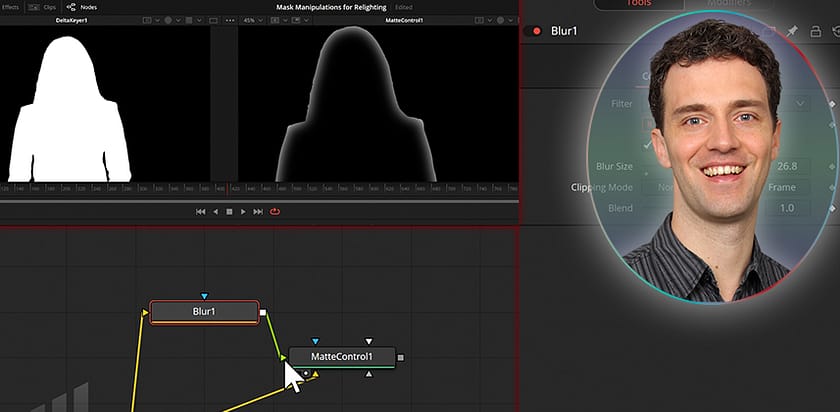Expand chevron just left of MatteControl1 label
This screenshot has width=840, height=412.
306,20
